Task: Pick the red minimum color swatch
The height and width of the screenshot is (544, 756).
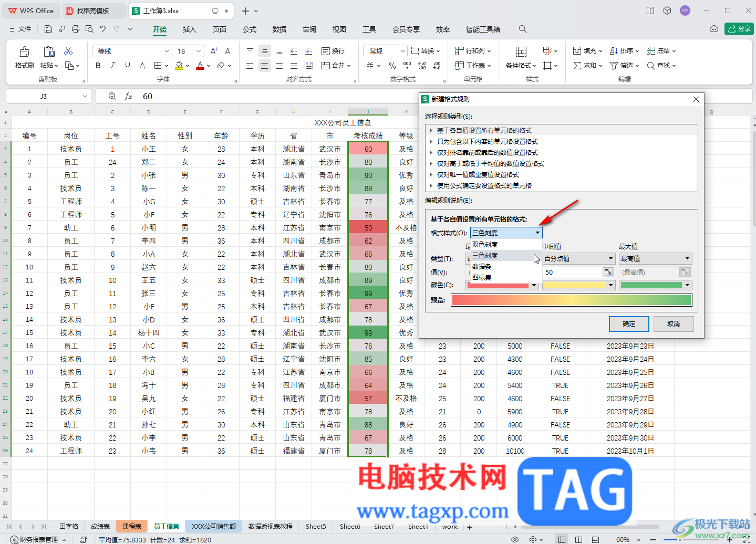Action: (x=502, y=285)
